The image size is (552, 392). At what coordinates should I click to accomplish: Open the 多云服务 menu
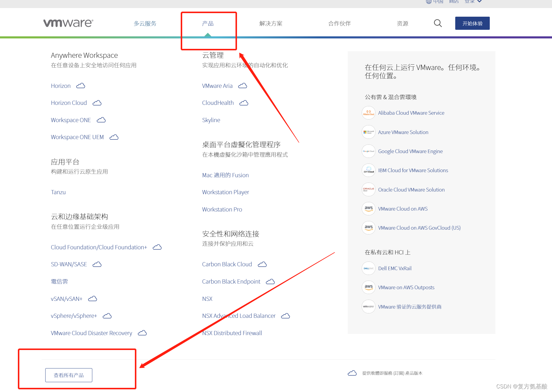click(x=145, y=24)
